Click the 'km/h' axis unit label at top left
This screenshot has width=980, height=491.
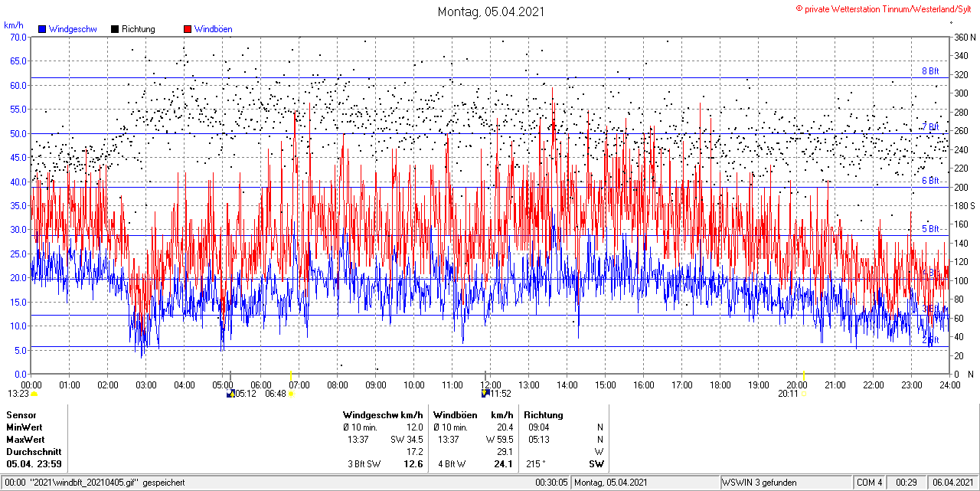14,25
